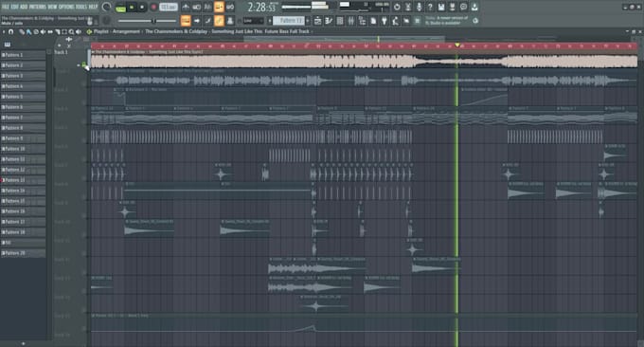Toggle highlighted orange link icon
The image size is (644, 347).
(x=219, y=21)
